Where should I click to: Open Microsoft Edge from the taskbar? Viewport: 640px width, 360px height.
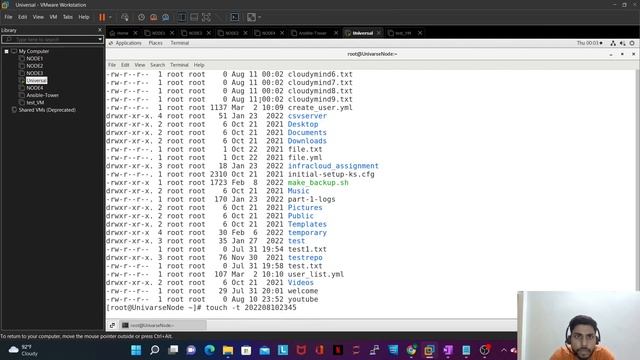click(209, 350)
